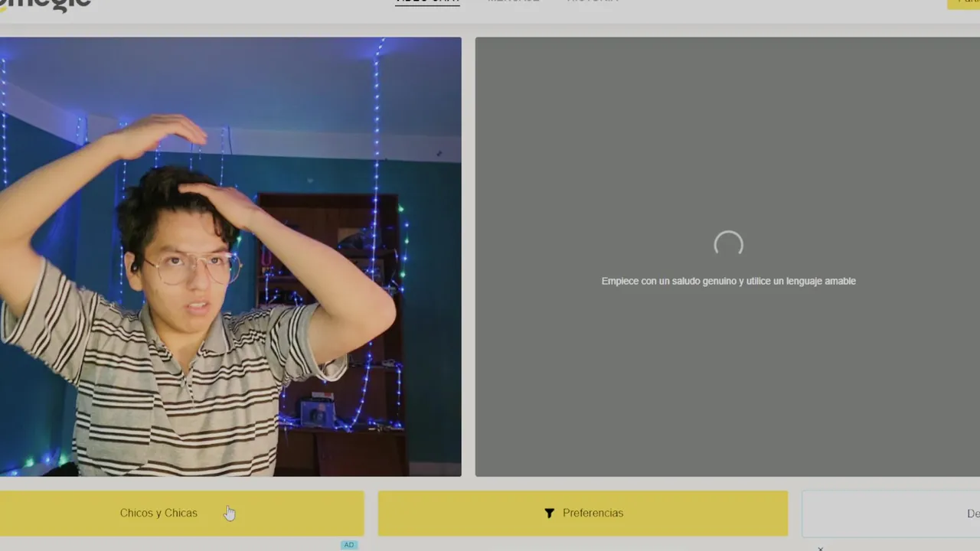
Task: Click the 'Empiece con un saludo genuino' message
Action: [728, 281]
